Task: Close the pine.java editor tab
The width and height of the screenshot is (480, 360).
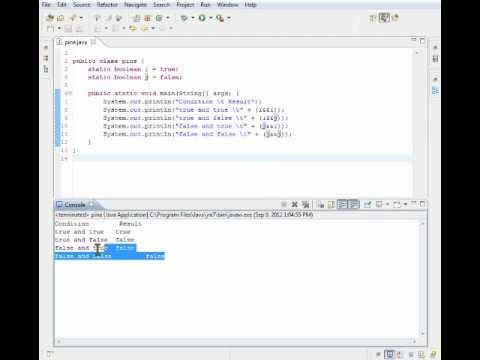Action: point(93,42)
